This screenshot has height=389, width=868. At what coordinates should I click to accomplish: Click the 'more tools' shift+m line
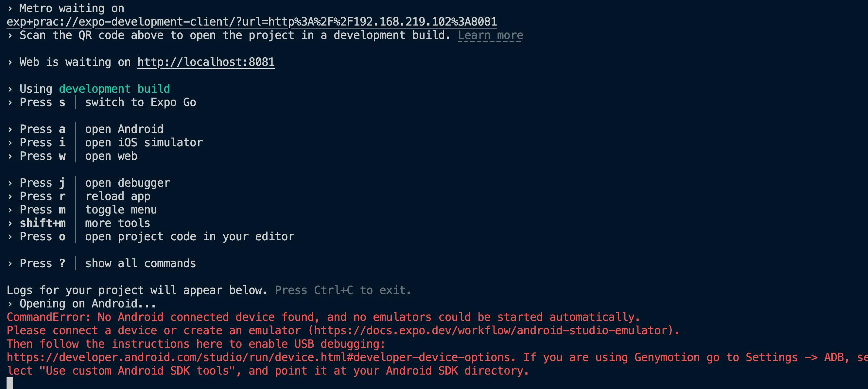[78, 223]
